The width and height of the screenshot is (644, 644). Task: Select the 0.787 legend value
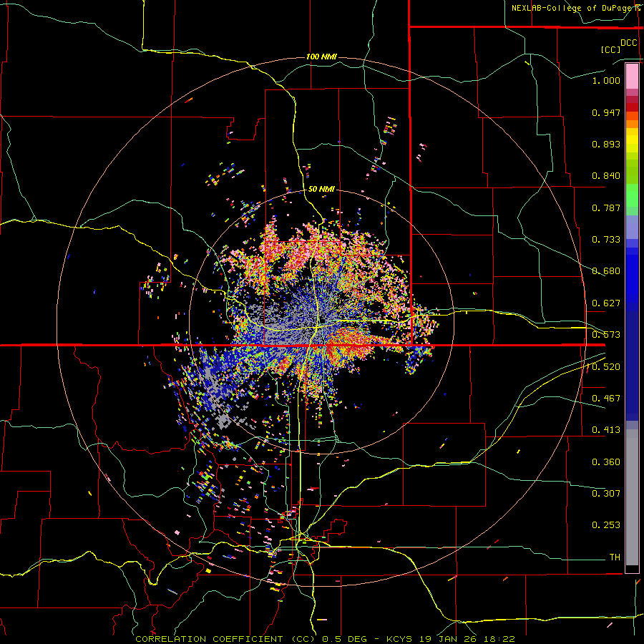coord(606,208)
